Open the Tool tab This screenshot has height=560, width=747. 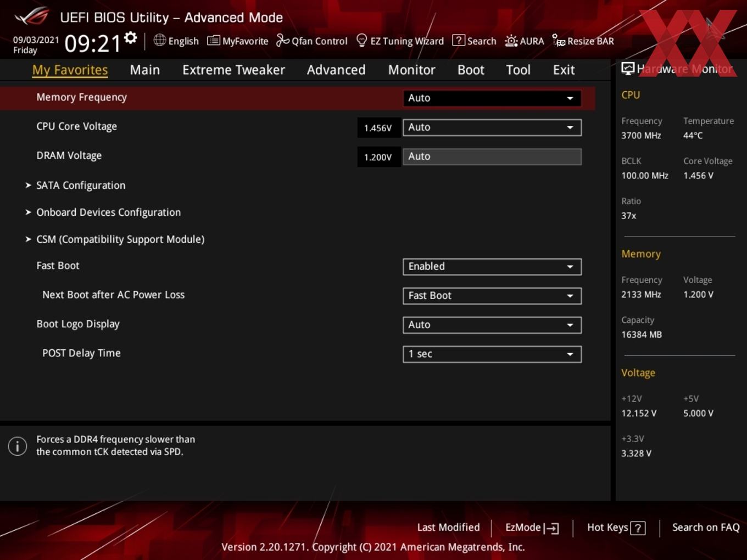click(518, 70)
